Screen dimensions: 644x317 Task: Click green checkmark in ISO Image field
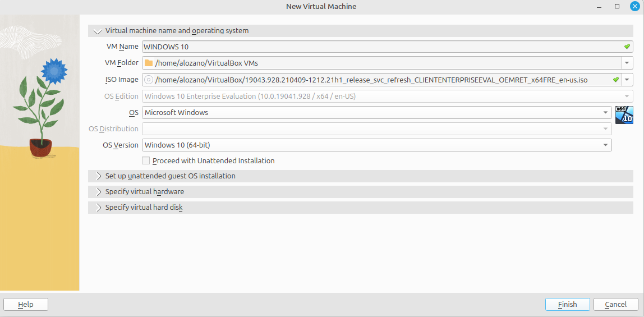click(x=615, y=80)
